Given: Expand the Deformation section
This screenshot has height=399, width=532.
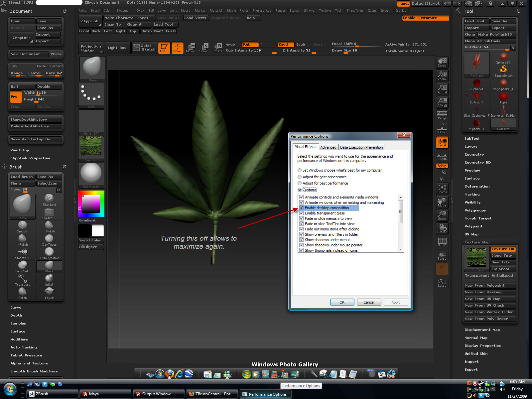Looking at the screenshot, I should pyautogui.click(x=477, y=186).
